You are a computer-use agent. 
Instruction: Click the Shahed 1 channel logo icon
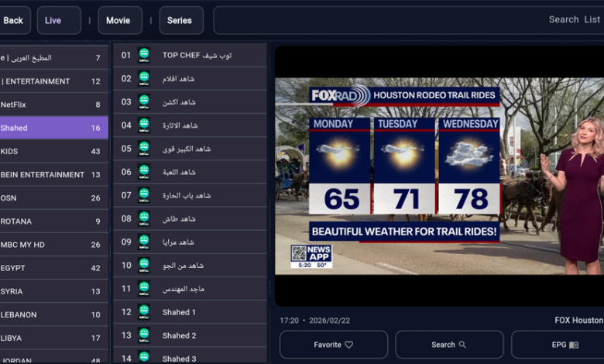[143, 311]
